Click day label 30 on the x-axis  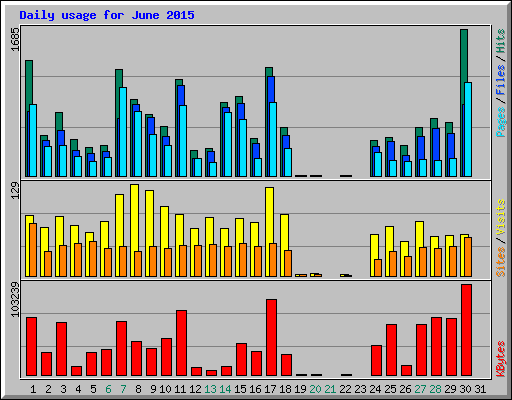pos(465,389)
